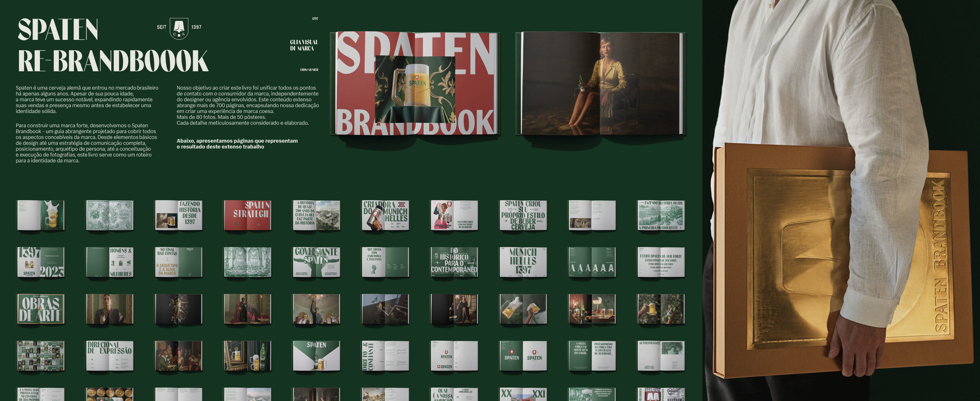The height and width of the screenshot is (401, 980).
Task: Open the spread with gold frame and beer mug
Action: pyautogui.click(x=247, y=356)
